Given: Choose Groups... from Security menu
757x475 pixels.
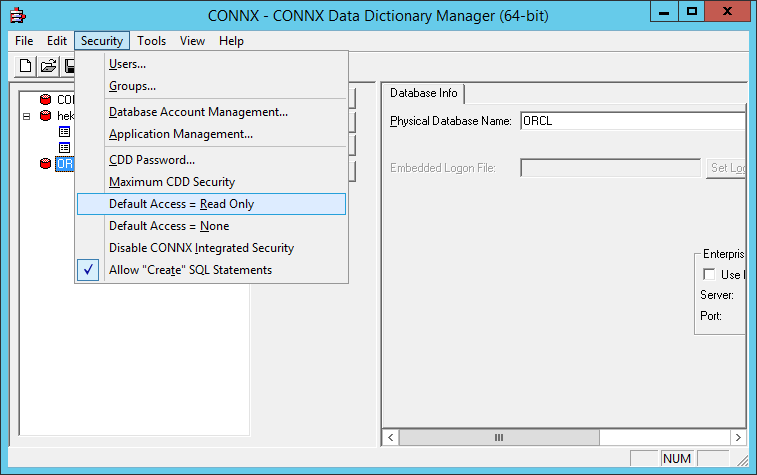Looking at the screenshot, I should (x=211, y=86).
